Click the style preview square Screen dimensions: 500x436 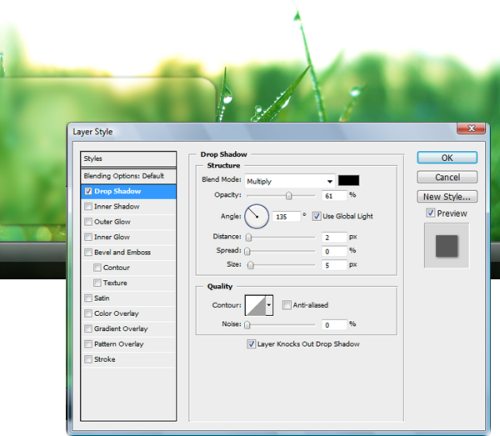[447, 246]
